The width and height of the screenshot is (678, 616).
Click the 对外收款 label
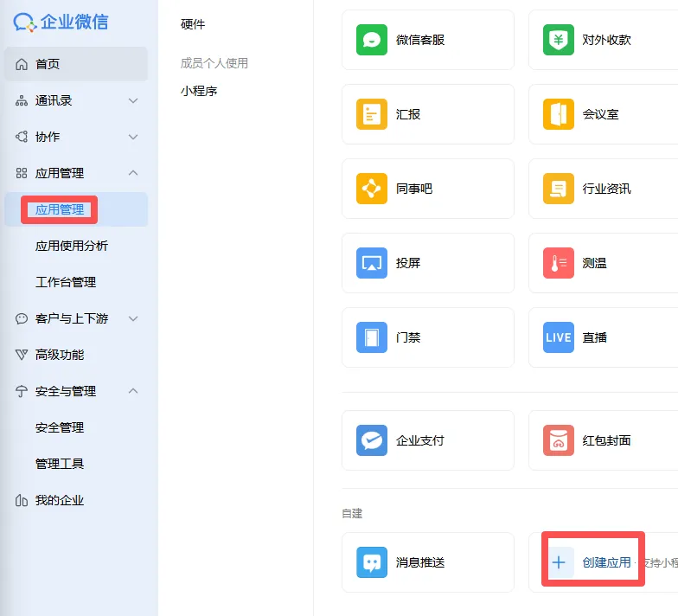[606, 40]
